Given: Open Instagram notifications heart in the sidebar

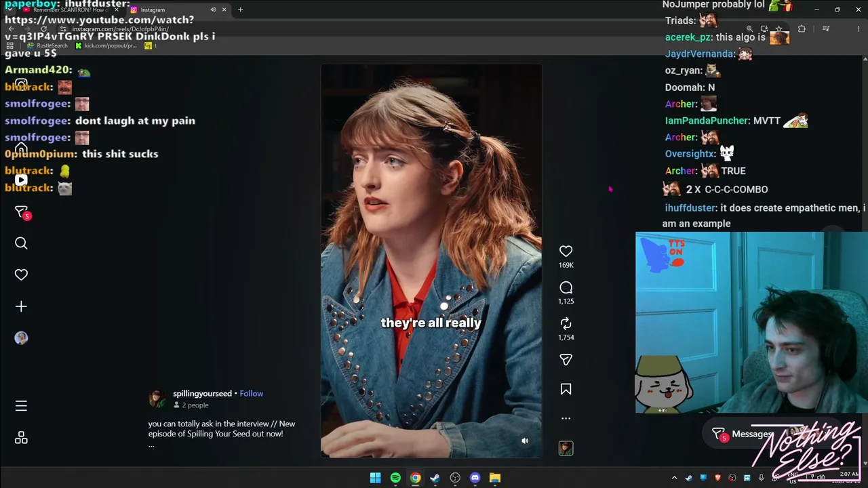Looking at the screenshot, I should [x=21, y=274].
